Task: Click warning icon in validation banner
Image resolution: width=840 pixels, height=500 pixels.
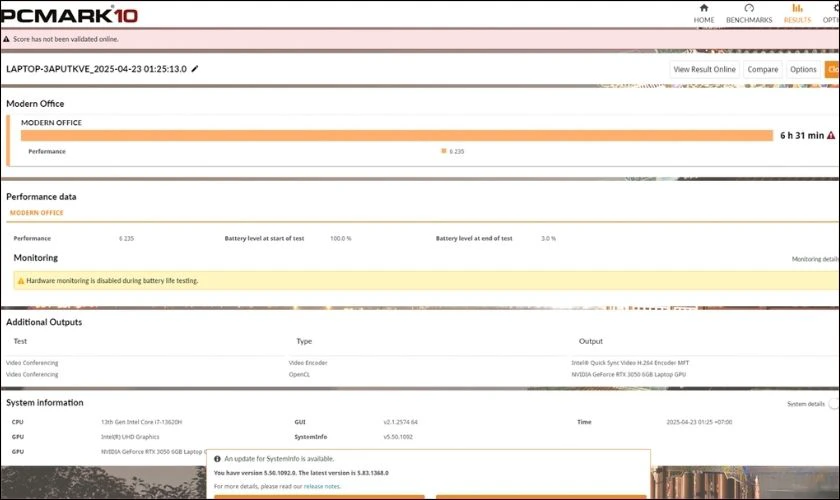Action: [7, 40]
